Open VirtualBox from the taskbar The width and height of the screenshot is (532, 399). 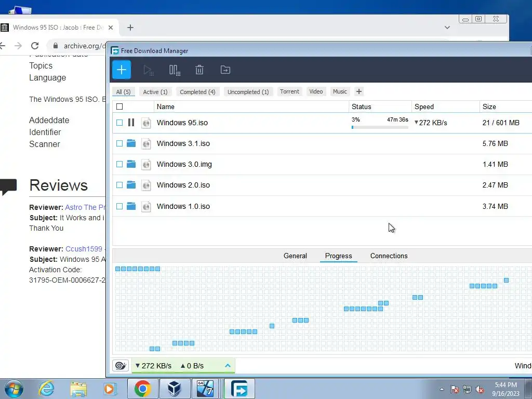pyautogui.click(x=174, y=389)
